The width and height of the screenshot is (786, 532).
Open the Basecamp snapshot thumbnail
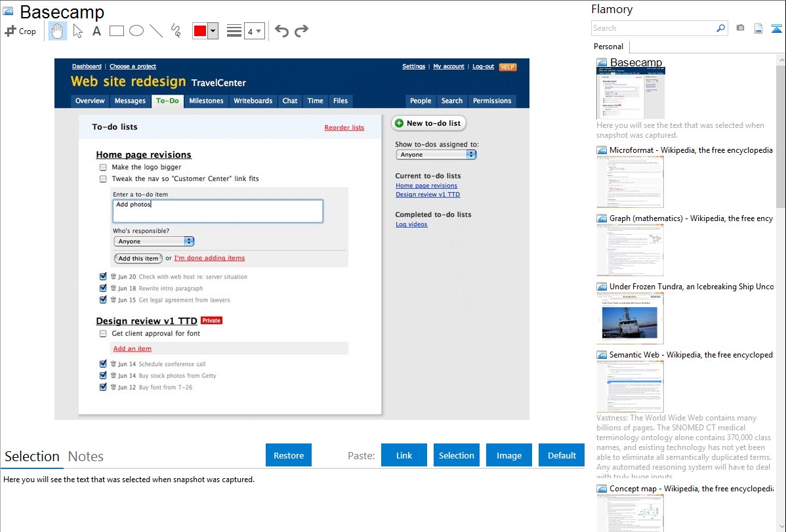tap(631, 92)
